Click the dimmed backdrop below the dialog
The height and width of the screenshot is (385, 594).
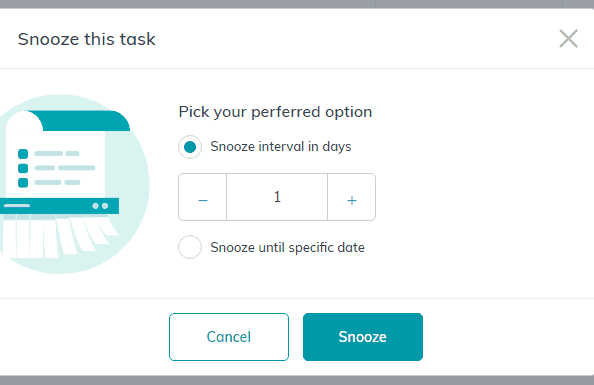click(297, 380)
